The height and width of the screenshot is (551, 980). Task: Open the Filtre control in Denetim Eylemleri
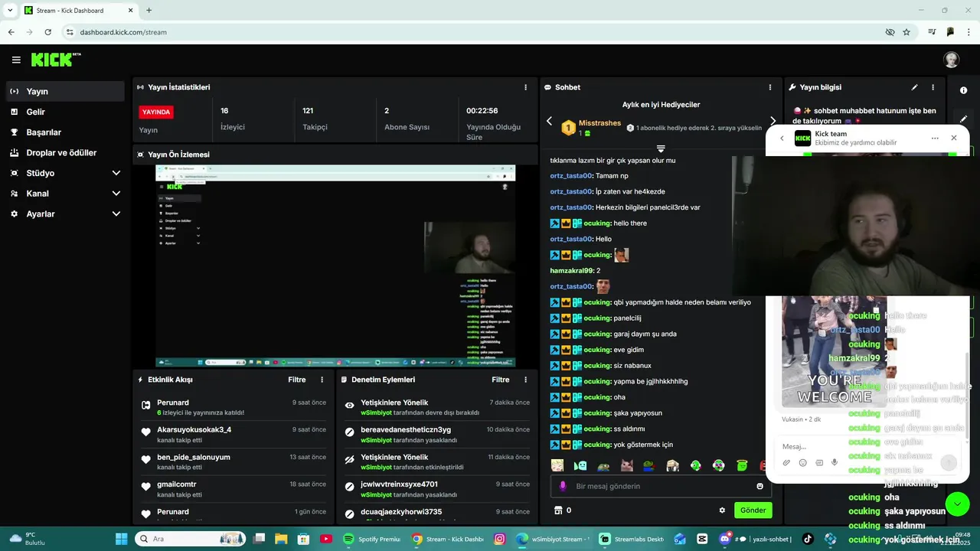click(x=501, y=380)
